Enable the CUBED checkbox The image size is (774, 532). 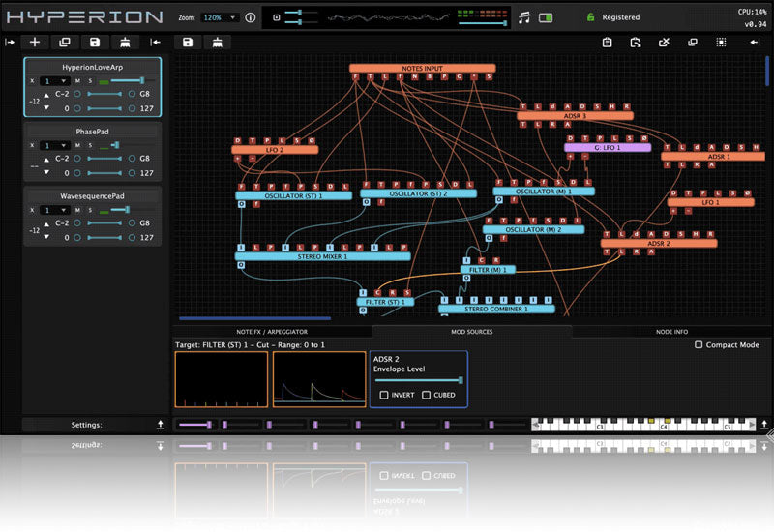[426, 395]
